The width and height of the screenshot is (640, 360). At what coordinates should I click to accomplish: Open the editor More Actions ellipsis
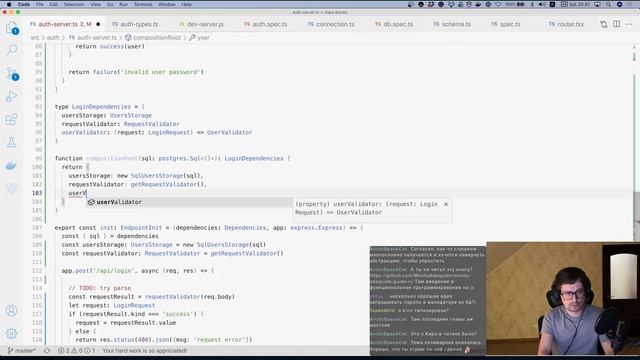tap(629, 24)
